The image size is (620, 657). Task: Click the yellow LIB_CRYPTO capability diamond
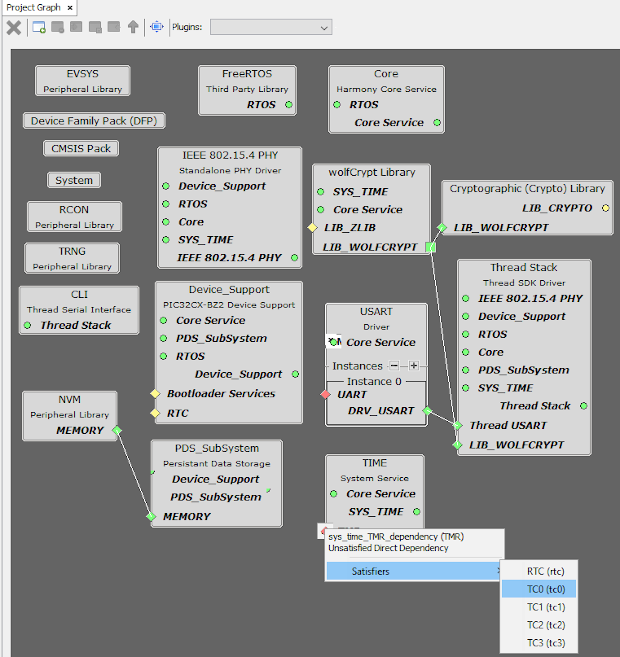pos(605,209)
